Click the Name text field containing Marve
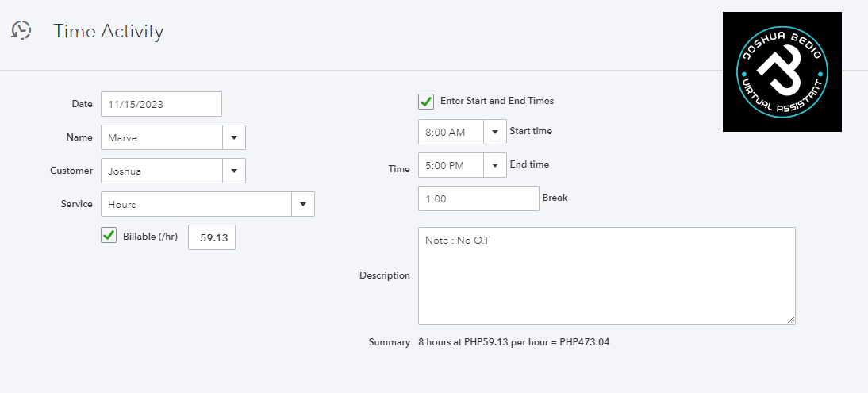Viewport: 868px width, 393px height. pos(161,137)
